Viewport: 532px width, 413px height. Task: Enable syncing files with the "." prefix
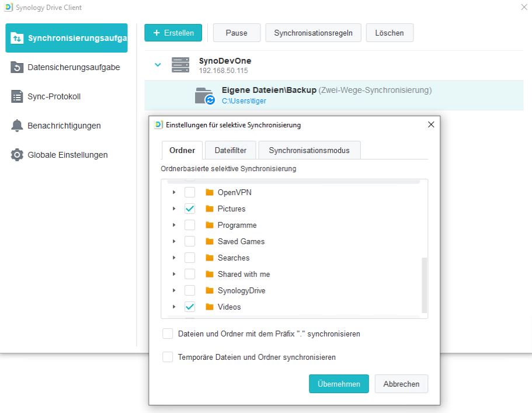[x=168, y=334]
